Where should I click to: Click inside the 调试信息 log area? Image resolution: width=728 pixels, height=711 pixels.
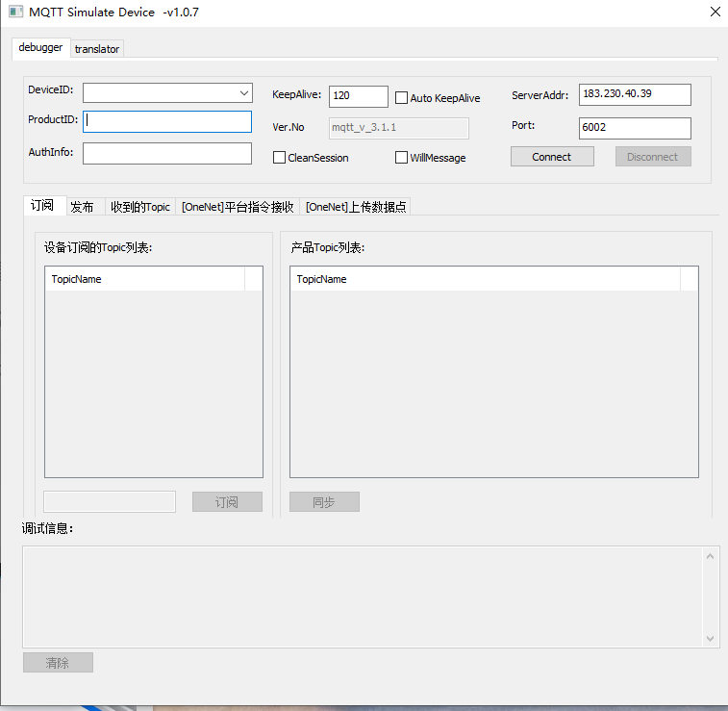[363, 597]
